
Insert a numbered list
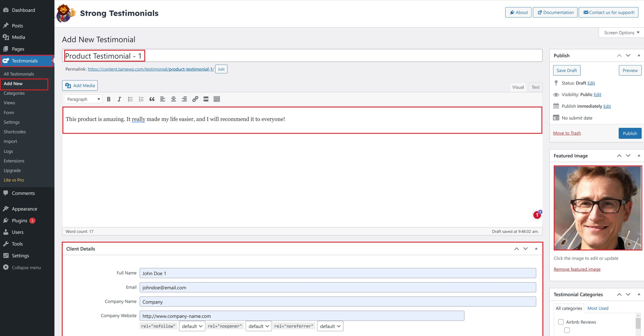(x=141, y=99)
